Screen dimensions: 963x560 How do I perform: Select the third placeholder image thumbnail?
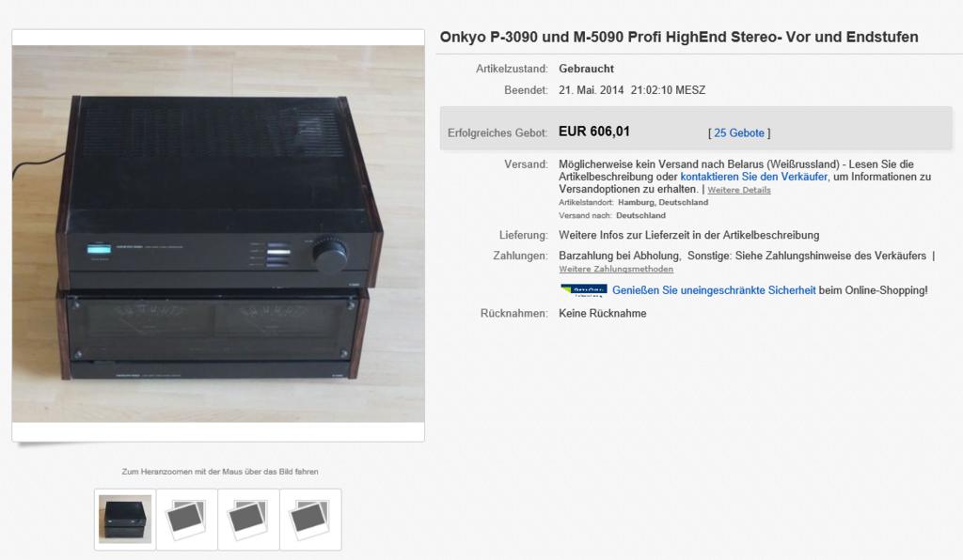pos(248,520)
